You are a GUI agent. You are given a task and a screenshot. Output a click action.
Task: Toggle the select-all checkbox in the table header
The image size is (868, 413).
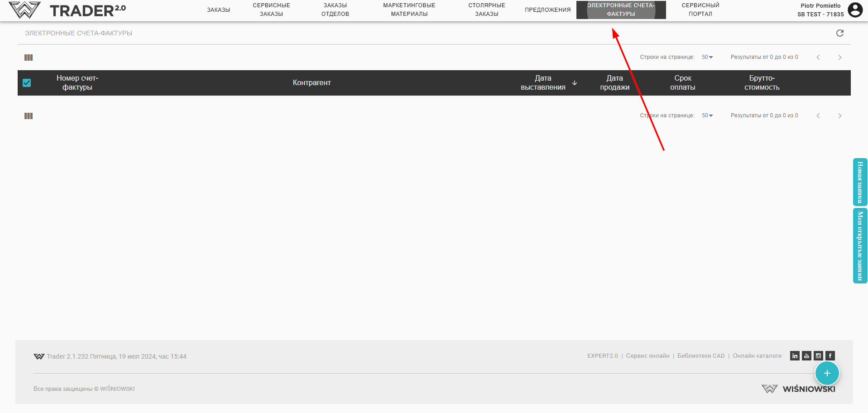coord(27,83)
